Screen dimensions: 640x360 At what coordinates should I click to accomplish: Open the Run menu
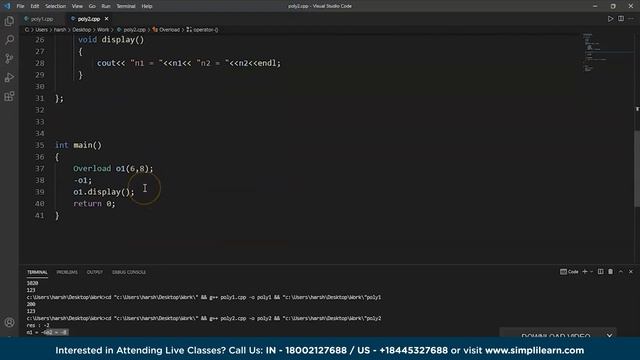point(106,6)
